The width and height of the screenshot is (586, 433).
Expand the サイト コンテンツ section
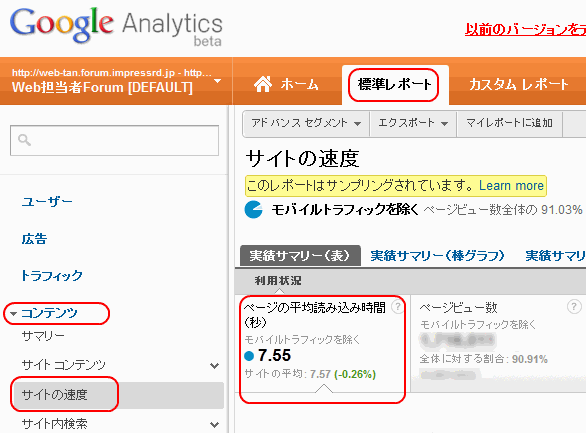click(x=215, y=365)
